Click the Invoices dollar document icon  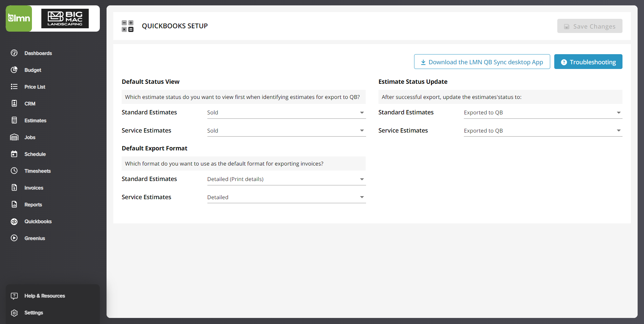click(14, 187)
